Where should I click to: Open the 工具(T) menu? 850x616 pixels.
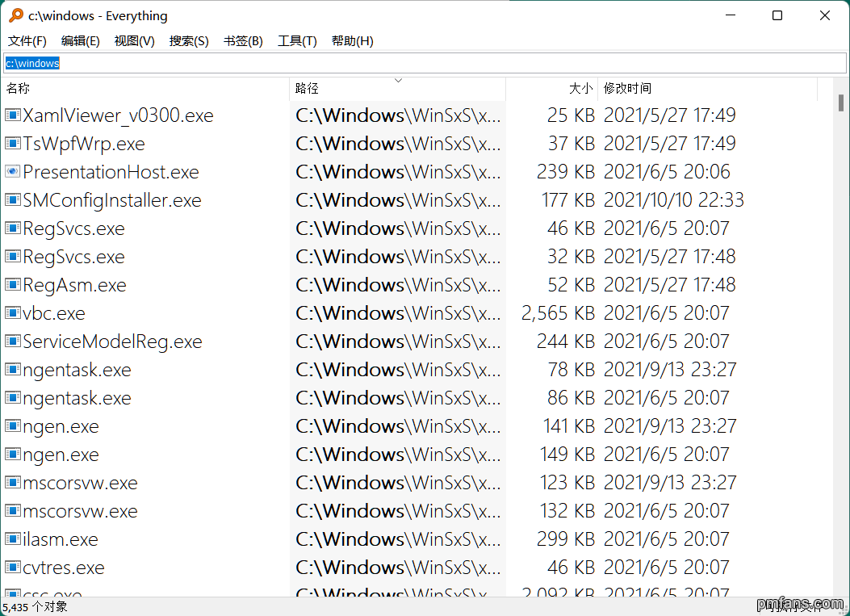[x=297, y=41]
